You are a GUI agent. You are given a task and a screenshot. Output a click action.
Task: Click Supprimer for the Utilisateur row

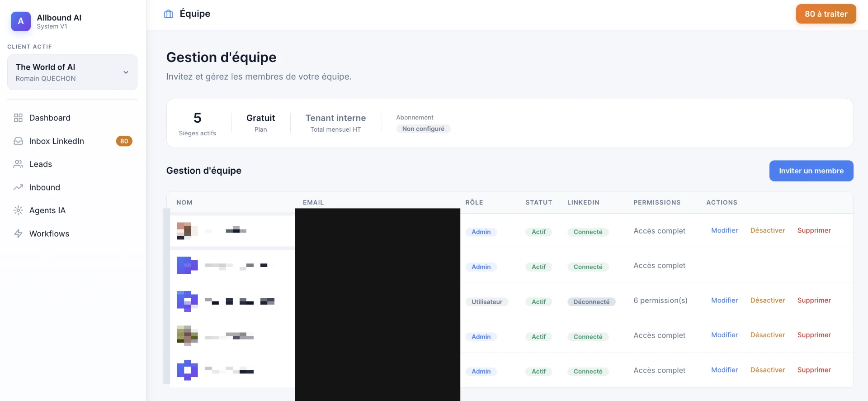pos(814,300)
